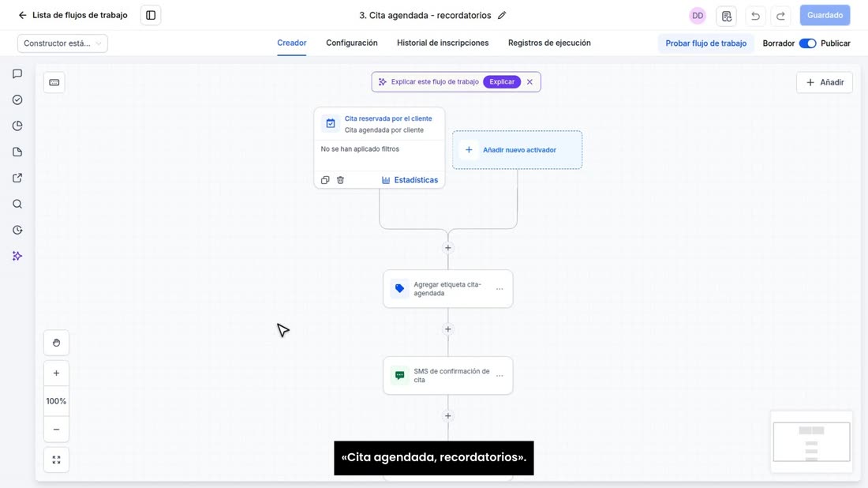
Task: Select the hand pan tool
Action: coord(57,343)
